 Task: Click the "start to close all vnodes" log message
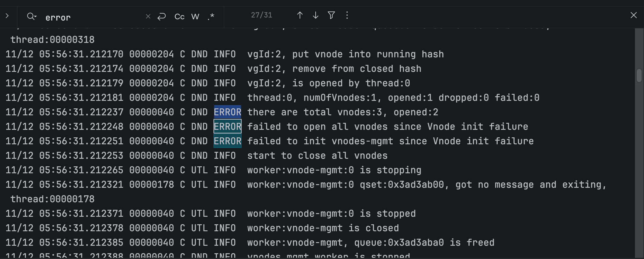tap(317, 156)
